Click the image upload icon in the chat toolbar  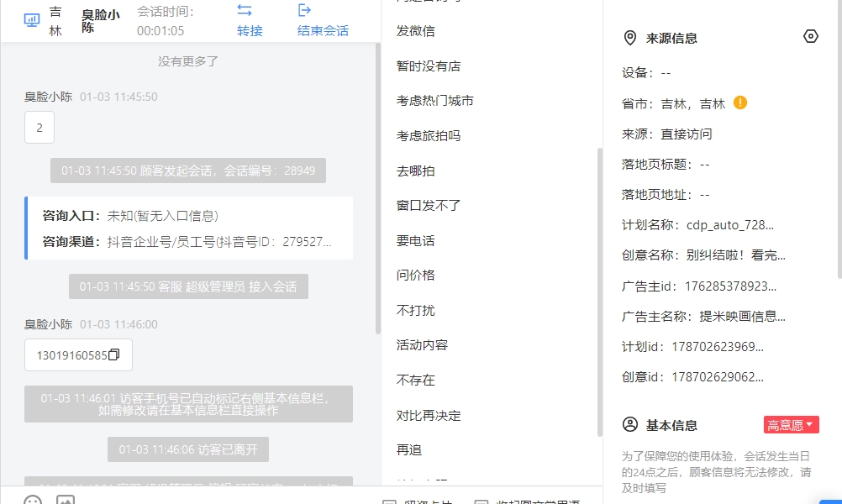coord(66,501)
